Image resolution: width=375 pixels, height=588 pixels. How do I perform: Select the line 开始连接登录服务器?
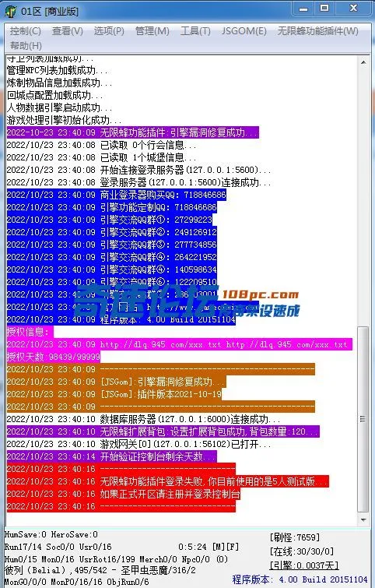[138, 170]
